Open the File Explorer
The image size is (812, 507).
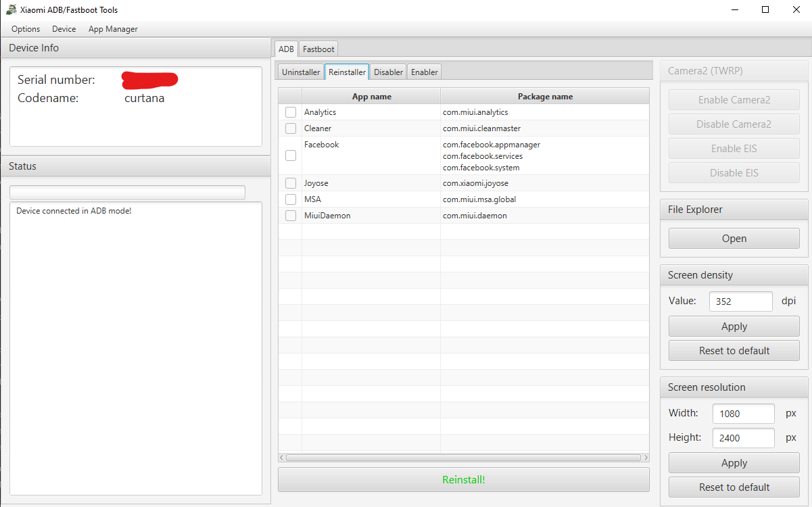click(734, 239)
